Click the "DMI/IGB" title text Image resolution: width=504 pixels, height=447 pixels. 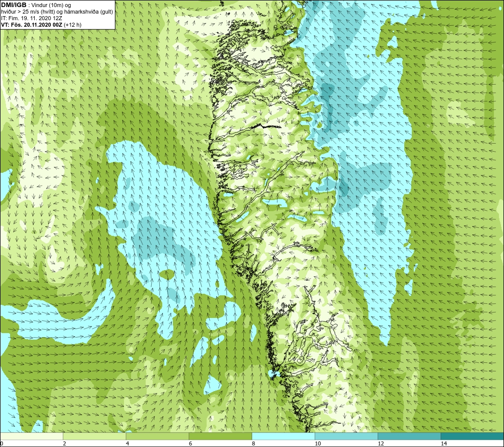pyautogui.click(x=14, y=5)
